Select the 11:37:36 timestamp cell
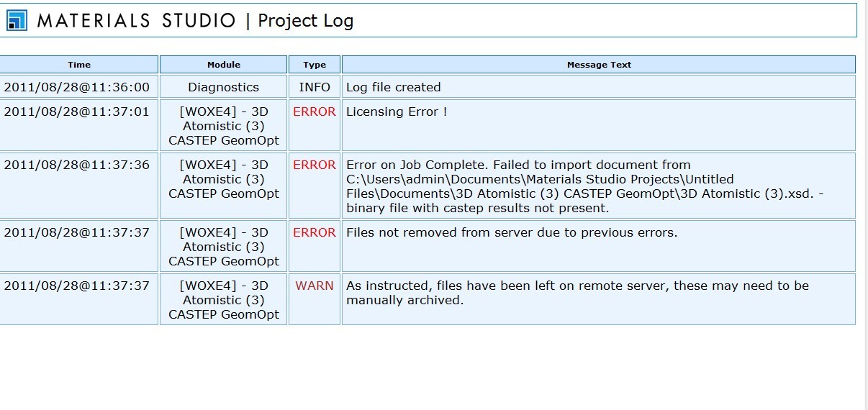The image size is (868, 410). click(77, 165)
